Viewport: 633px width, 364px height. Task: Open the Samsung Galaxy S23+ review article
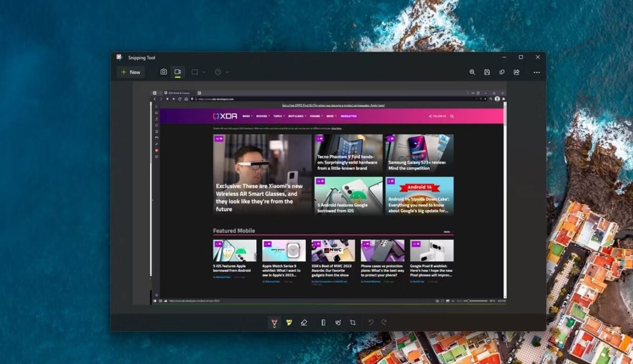[x=419, y=154]
